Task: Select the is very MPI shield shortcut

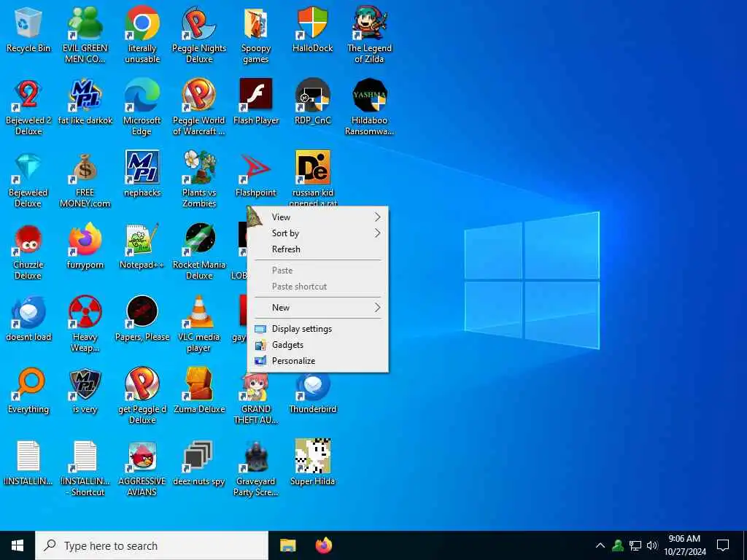Action: click(x=85, y=391)
